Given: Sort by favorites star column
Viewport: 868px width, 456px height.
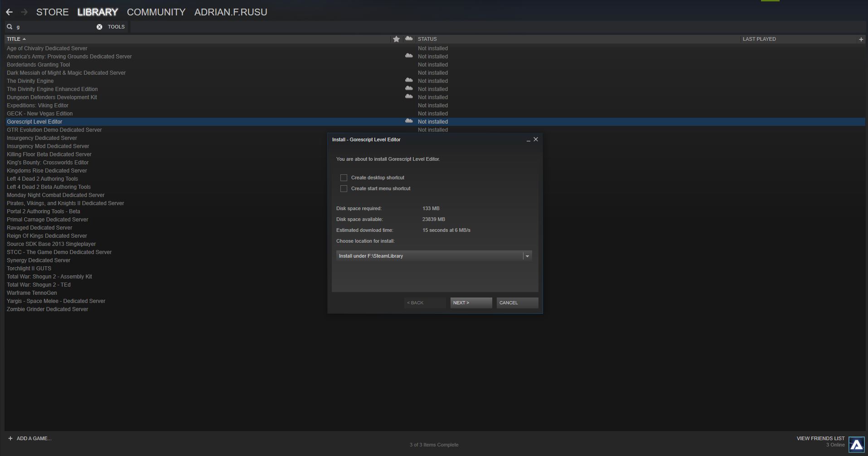Looking at the screenshot, I should (x=396, y=39).
